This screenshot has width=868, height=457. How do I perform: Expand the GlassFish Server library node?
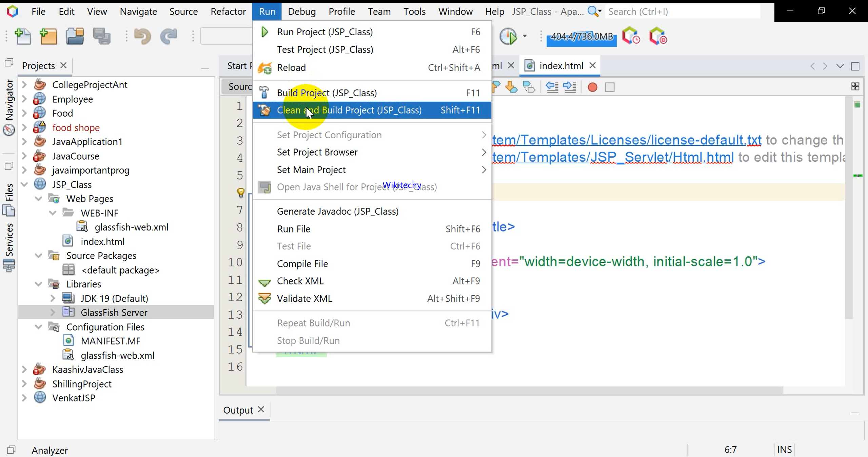point(53,312)
